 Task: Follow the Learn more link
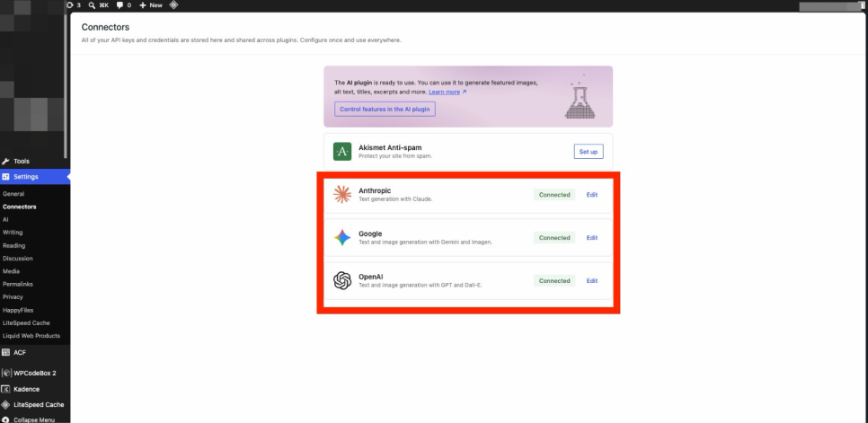(447, 92)
